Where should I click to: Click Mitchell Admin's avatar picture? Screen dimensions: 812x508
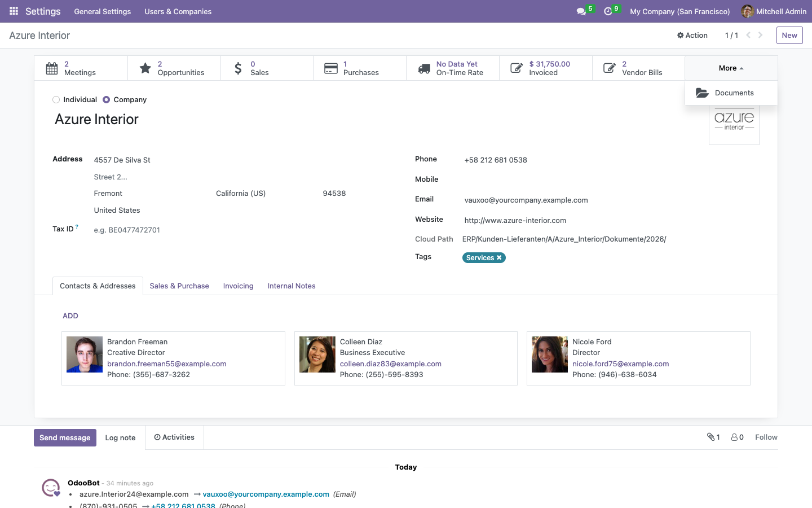pos(747,11)
